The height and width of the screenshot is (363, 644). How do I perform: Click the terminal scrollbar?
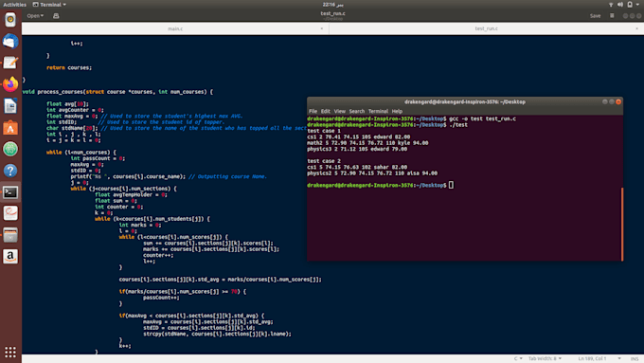[x=622, y=224]
